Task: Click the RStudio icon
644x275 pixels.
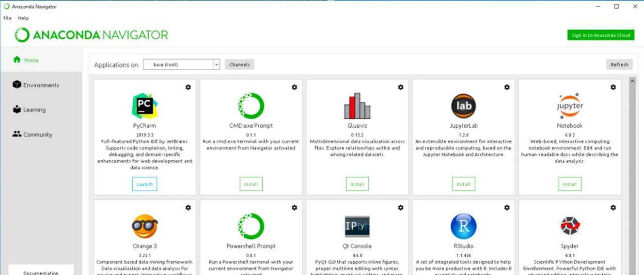Action: click(x=463, y=226)
